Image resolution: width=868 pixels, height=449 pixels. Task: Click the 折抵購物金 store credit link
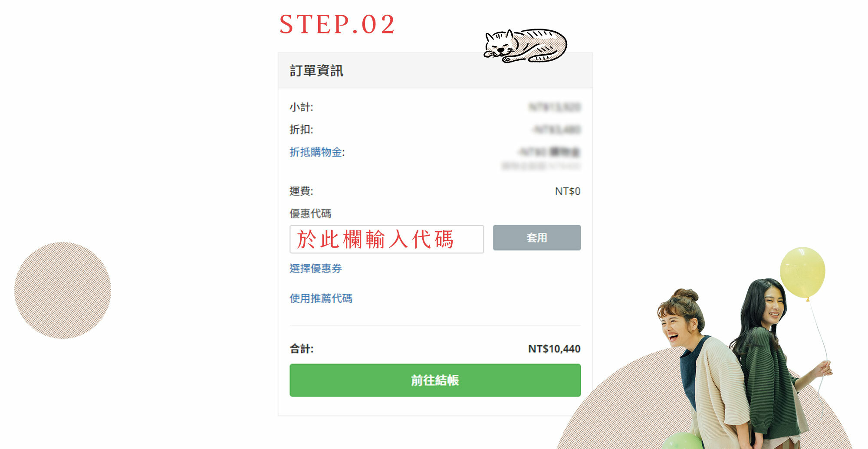[x=317, y=152]
